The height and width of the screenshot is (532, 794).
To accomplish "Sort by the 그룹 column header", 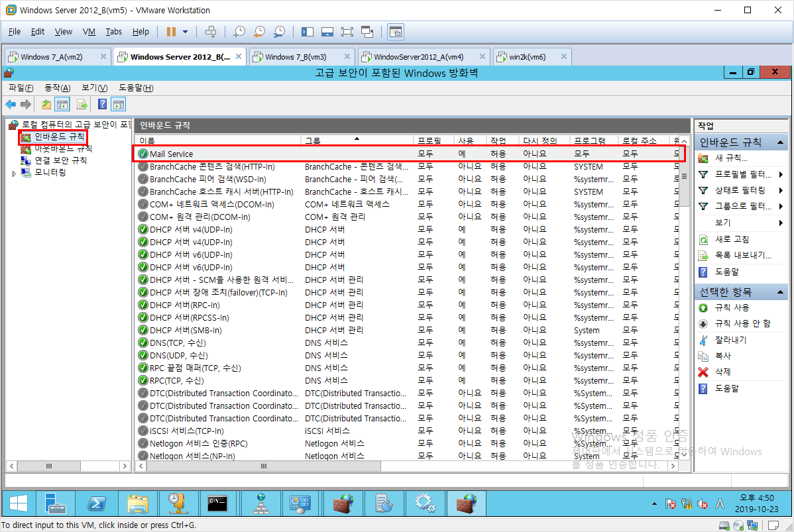I will click(x=357, y=140).
